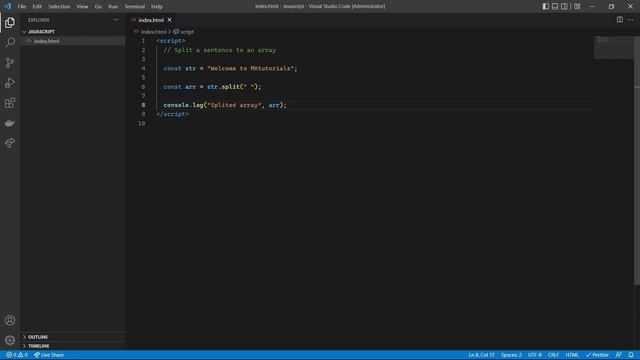The height and width of the screenshot is (360, 640).
Task: Open the Search view
Action: pyautogui.click(x=10, y=42)
